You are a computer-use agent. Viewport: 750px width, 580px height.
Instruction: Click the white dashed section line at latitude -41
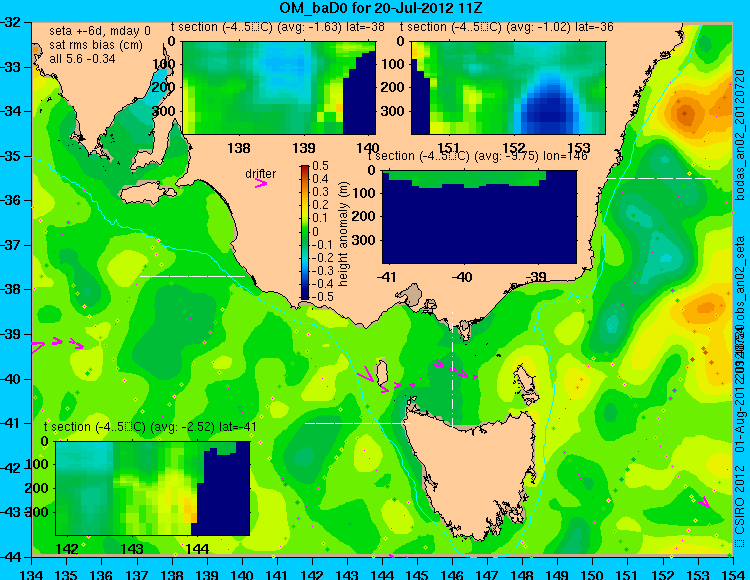tap(357, 423)
